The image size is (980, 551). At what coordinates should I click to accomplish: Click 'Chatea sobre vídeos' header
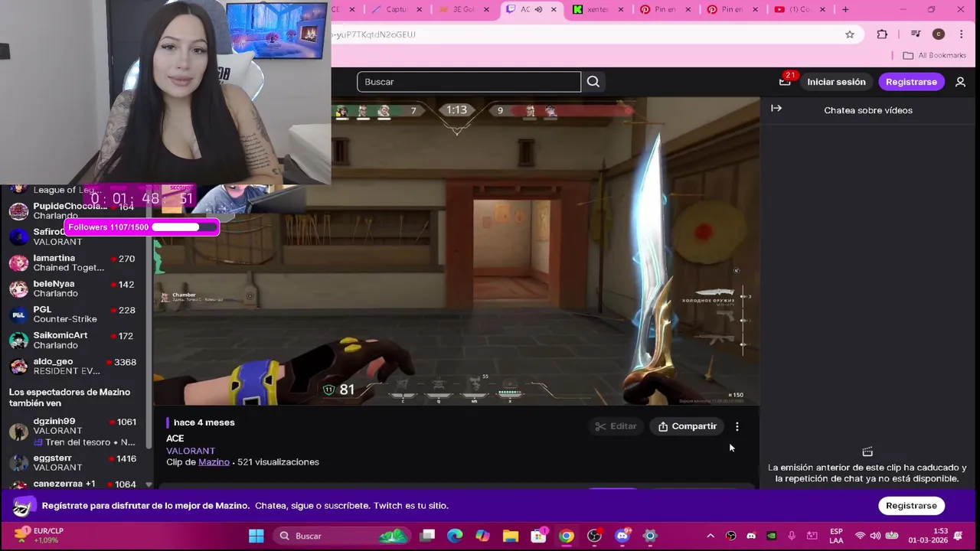click(868, 110)
